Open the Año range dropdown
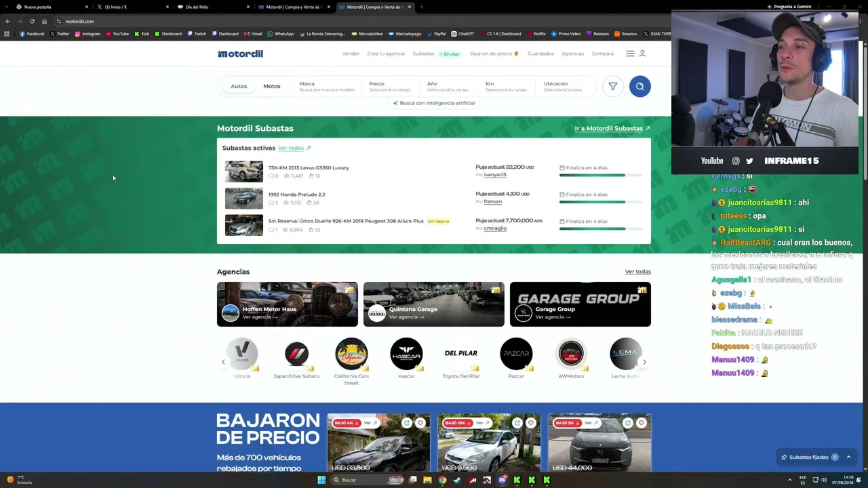Screen dimensions: 868x488 click(448, 86)
